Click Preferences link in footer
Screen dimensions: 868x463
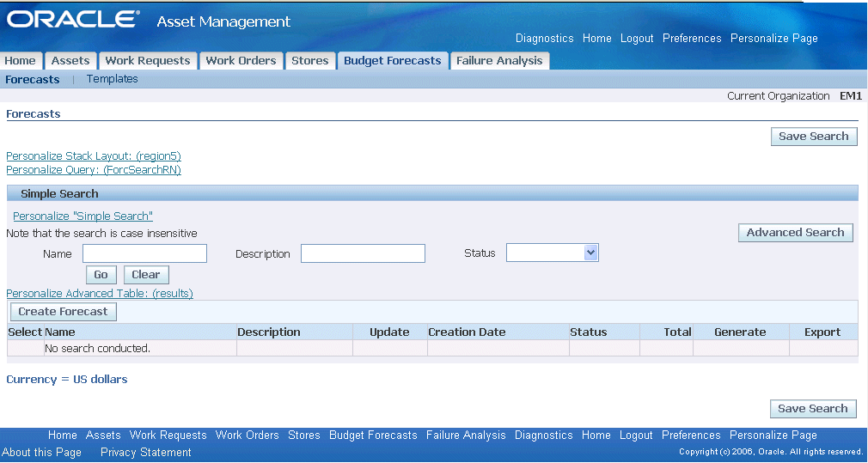pos(692,435)
